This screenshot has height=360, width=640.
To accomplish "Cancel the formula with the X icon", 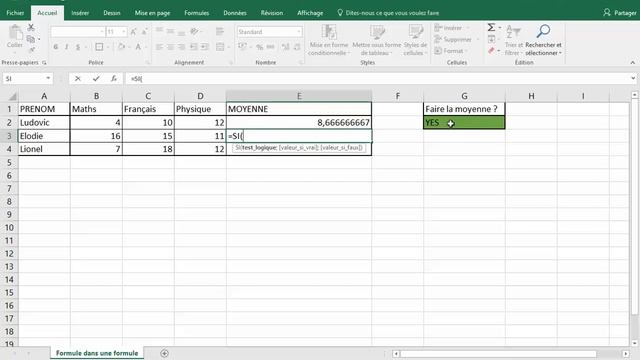I will click(x=78, y=79).
